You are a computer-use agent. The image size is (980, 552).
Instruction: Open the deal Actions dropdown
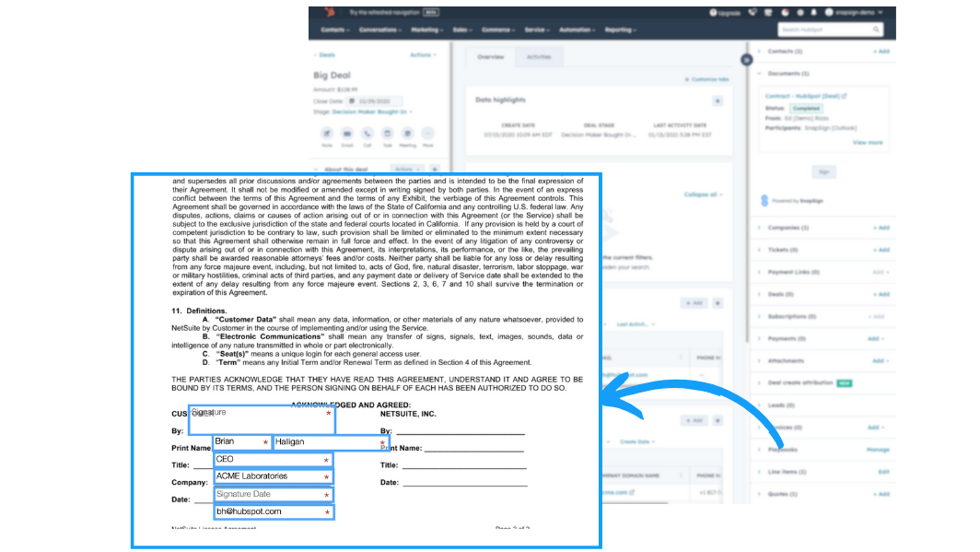tap(423, 55)
